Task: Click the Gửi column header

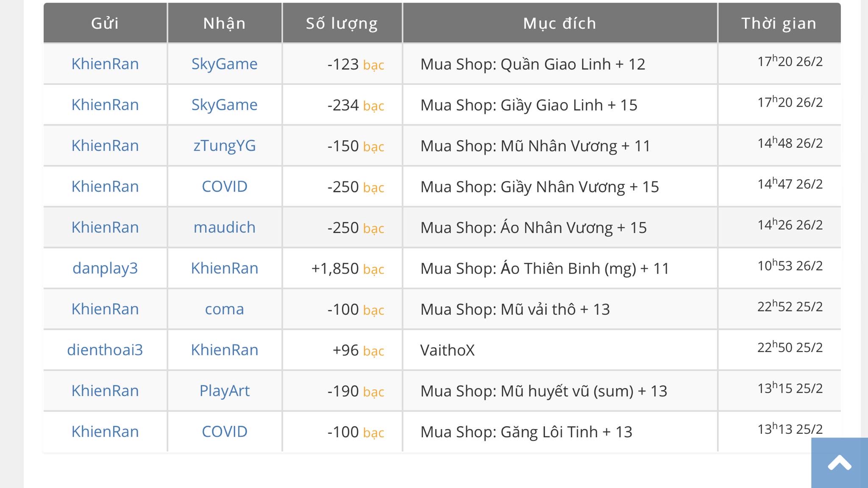Action: [x=105, y=23]
